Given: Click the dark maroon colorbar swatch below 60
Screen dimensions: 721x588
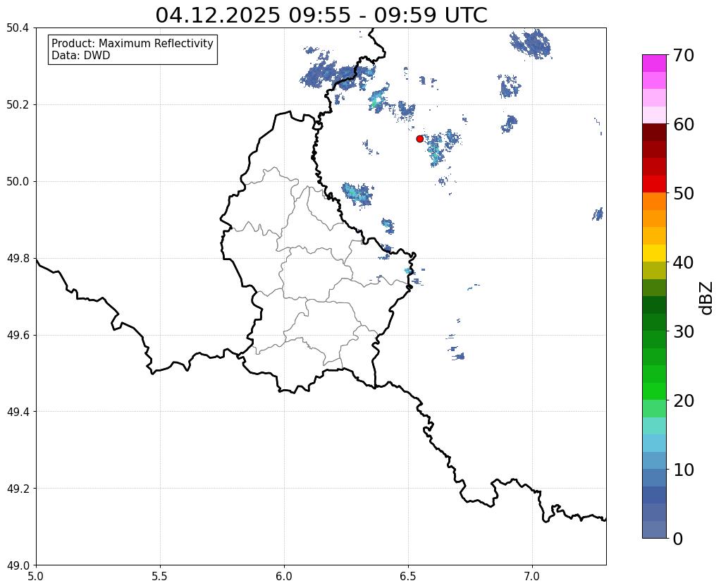Looking at the screenshot, I should pyautogui.click(x=654, y=133).
